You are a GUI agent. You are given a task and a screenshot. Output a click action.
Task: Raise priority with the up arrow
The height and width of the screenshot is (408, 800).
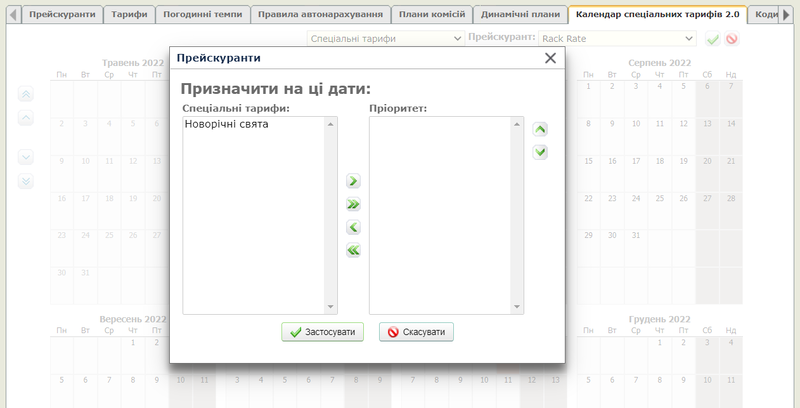pyautogui.click(x=540, y=129)
